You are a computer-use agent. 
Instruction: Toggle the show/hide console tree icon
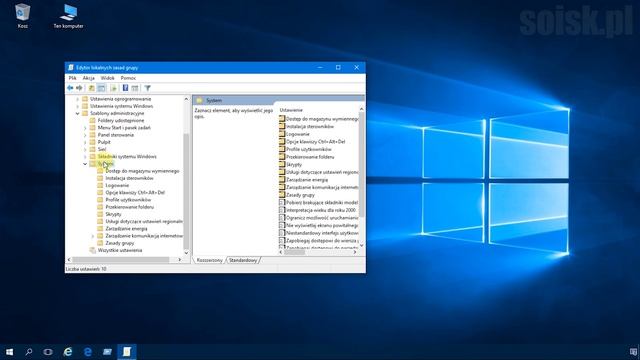pos(102,88)
